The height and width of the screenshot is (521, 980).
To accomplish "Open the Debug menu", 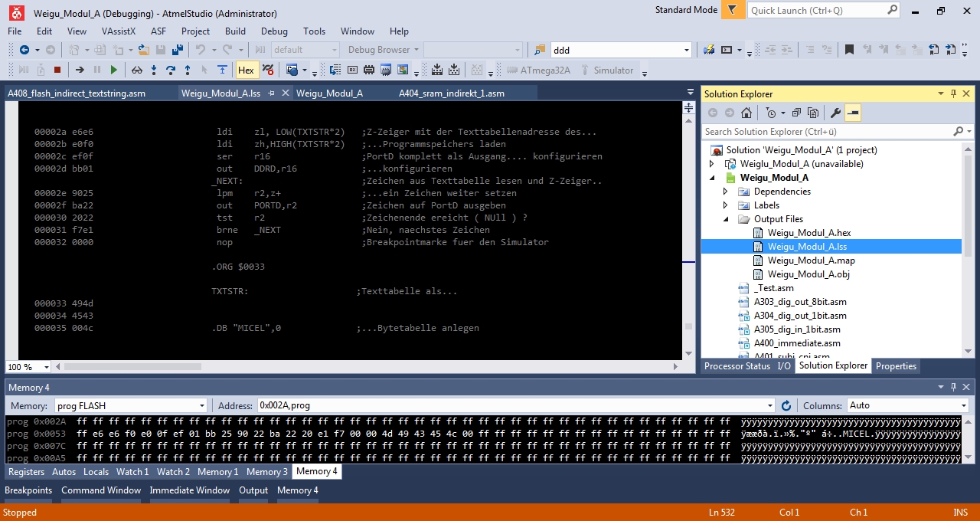I will [x=274, y=31].
